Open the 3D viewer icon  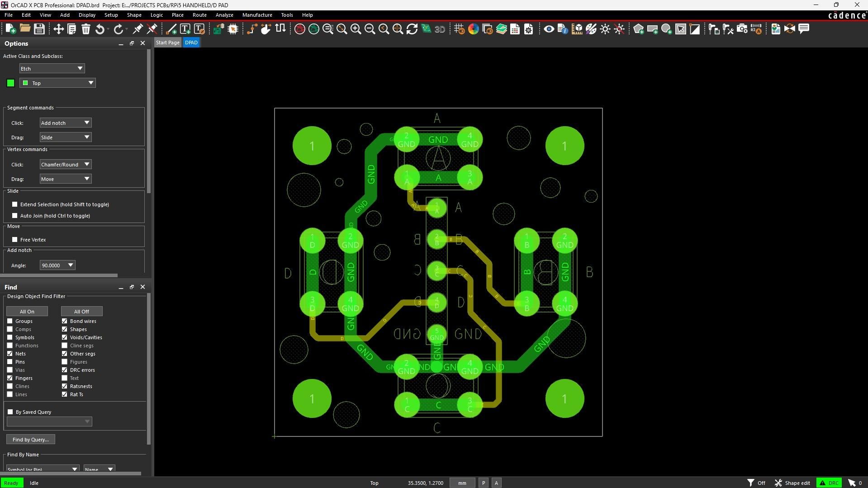[440, 29]
